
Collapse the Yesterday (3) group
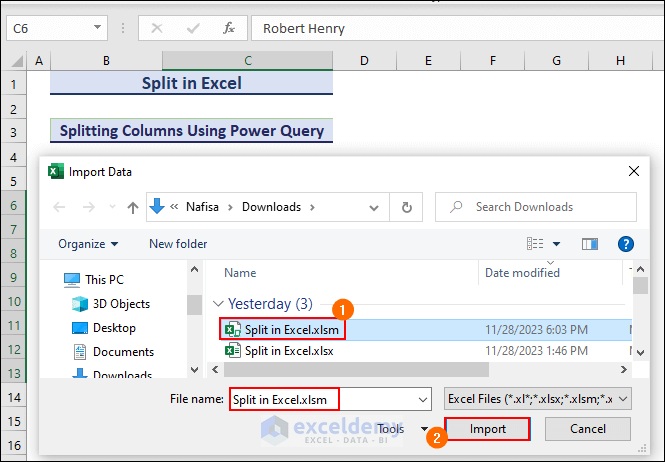(x=218, y=304)
